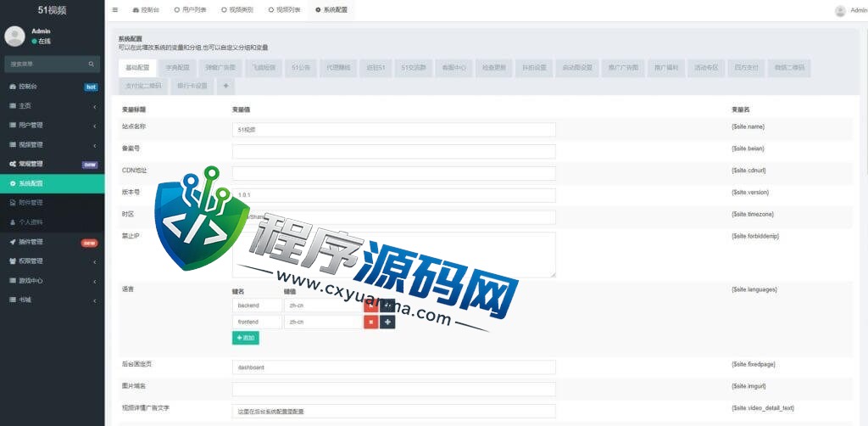Expand the 游戏中心 sidebar menu chevron
This screenshot has height=426, width=868.
pyautogui.click(x=95, y=282)
